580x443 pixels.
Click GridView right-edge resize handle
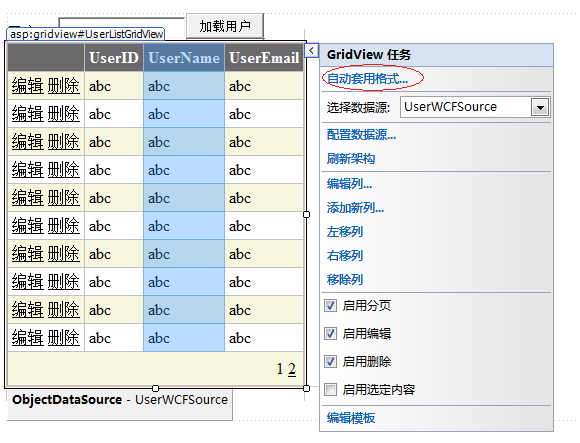(306, 214)
